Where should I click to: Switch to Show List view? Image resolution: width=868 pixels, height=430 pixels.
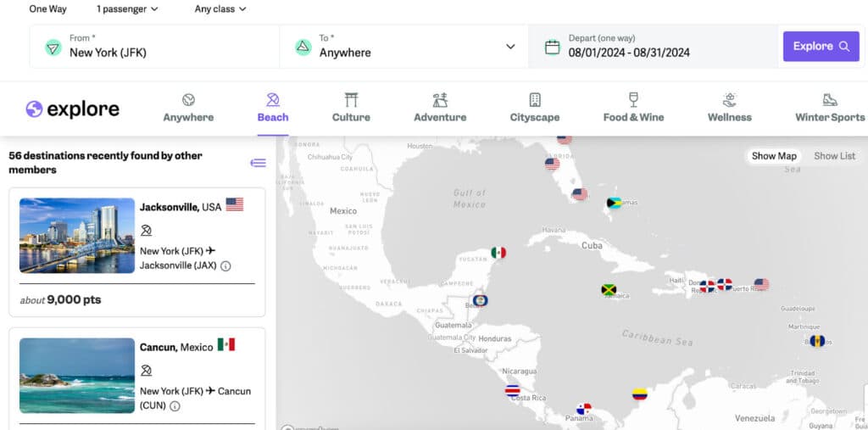pos(834,156)
